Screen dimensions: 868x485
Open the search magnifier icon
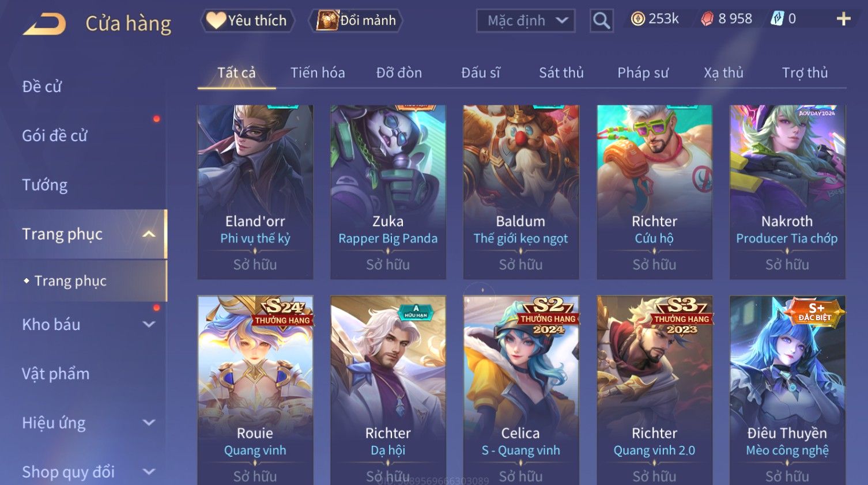pyautogui.click(x=601, y=21)
